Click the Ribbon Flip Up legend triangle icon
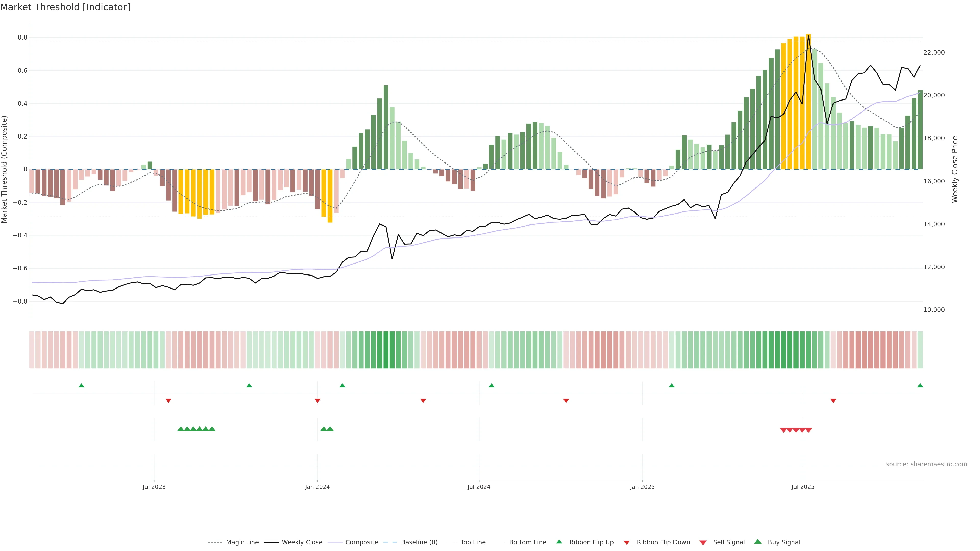Image resolution: width=980 pixels, height=551 pixels. point(559,542)
